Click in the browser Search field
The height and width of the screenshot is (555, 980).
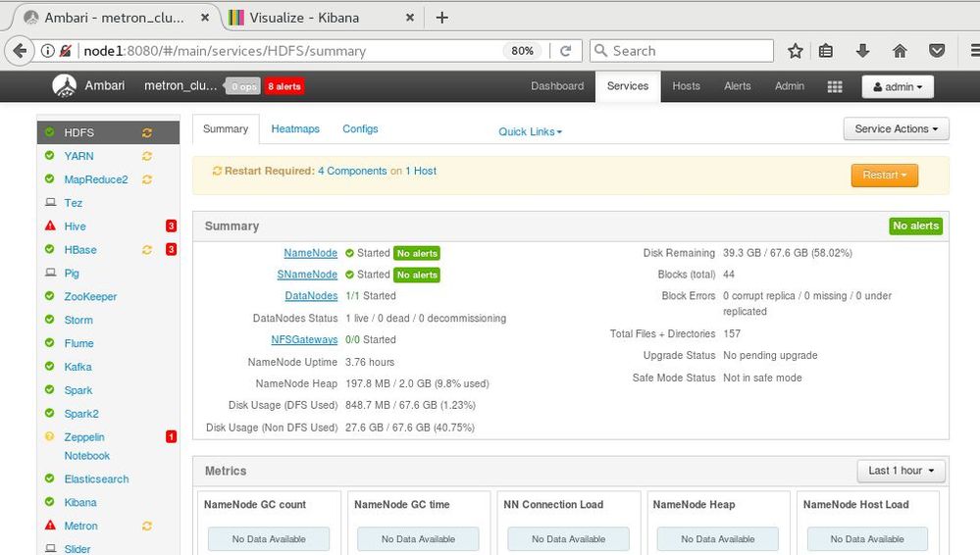click(681, 51)
